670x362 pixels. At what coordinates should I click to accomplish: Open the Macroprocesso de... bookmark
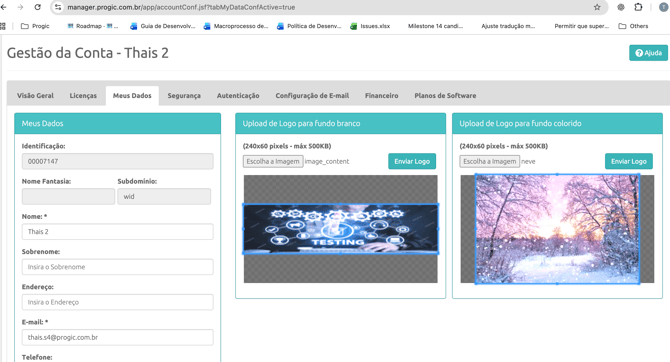pyautogui.click(x=236, y=26)
